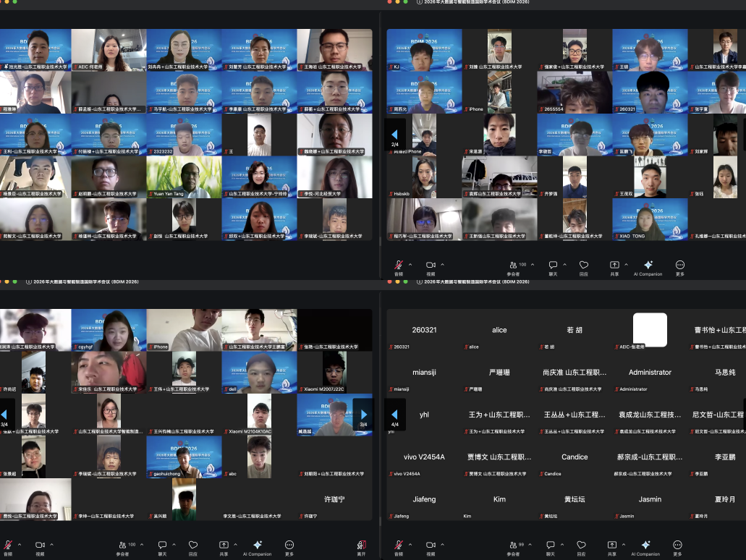Viewport: 746px width, 560px height.
Task: Select the 2323232 video tile
Action: (184, 135)
